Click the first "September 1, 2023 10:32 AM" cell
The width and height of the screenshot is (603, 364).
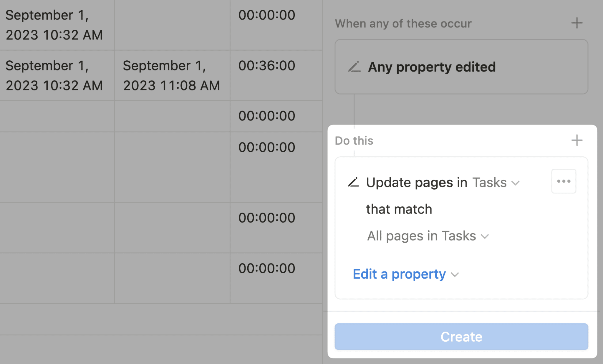click(x=54, y=25)
